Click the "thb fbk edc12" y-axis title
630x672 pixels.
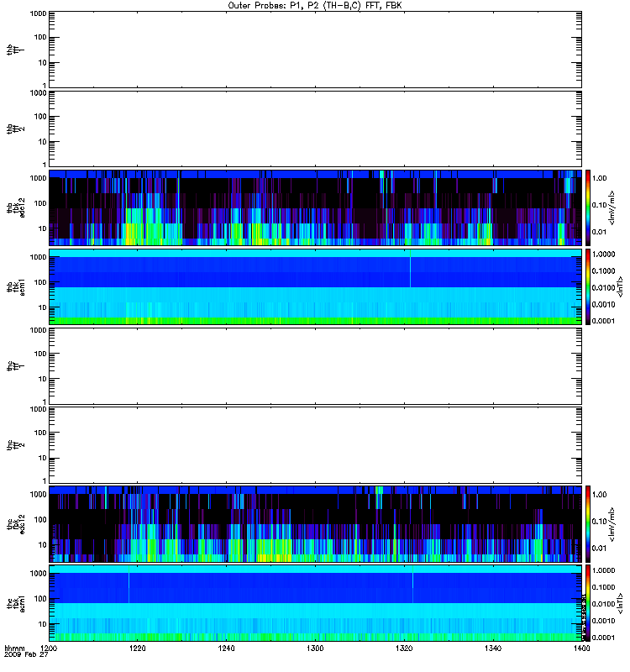point(15,207)
